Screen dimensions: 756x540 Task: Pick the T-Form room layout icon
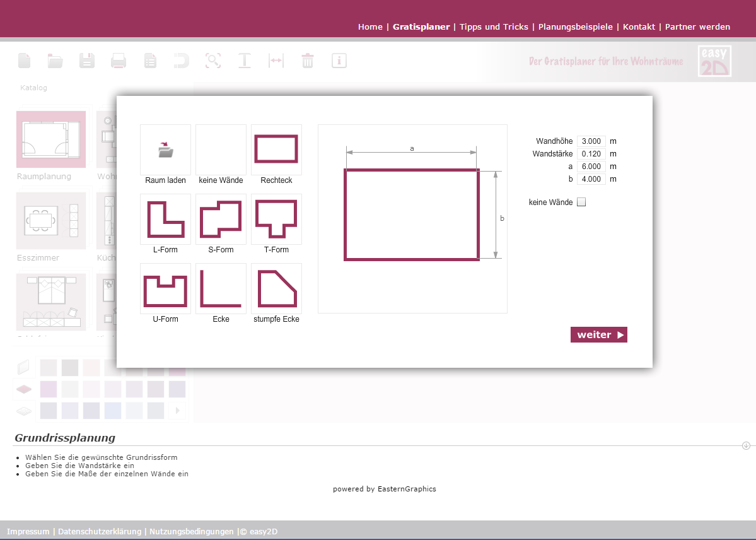276,219
